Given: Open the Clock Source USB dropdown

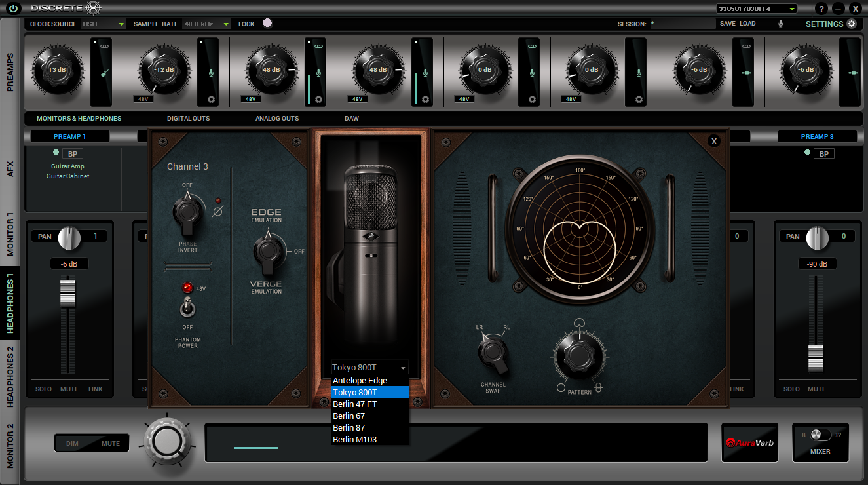Looking at the screenshot, I should [x=104, y=24].
